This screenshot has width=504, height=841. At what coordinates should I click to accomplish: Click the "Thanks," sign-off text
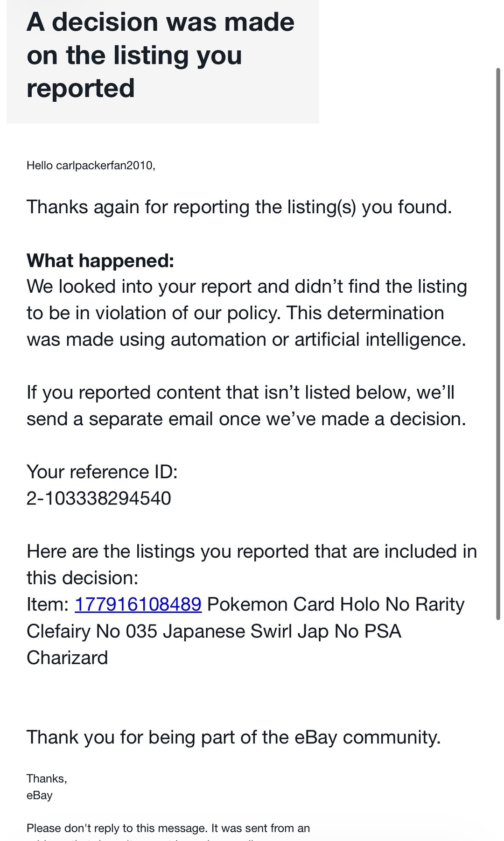click(47, 778)
